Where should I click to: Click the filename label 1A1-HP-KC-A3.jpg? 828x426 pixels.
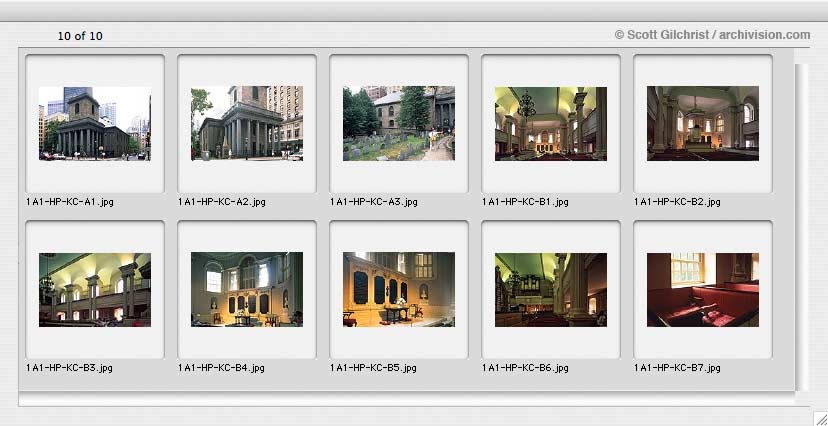(x=373, y=202)
